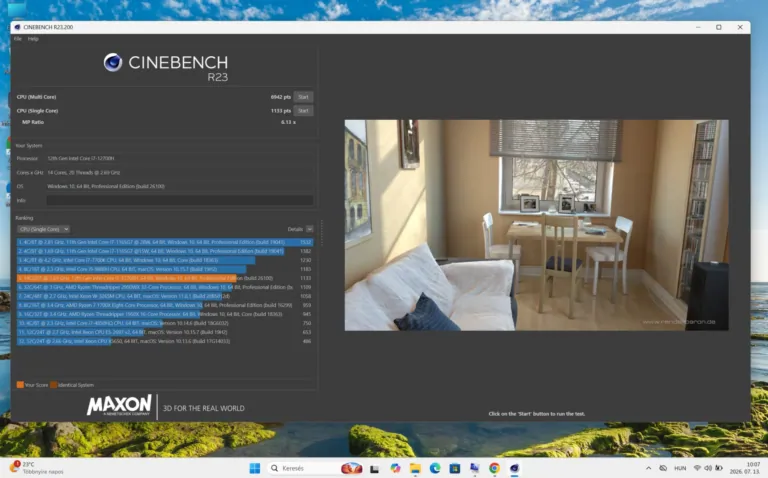
Task: Click the Processor value 12th Gen Intel Core
Action: point(81,158)
